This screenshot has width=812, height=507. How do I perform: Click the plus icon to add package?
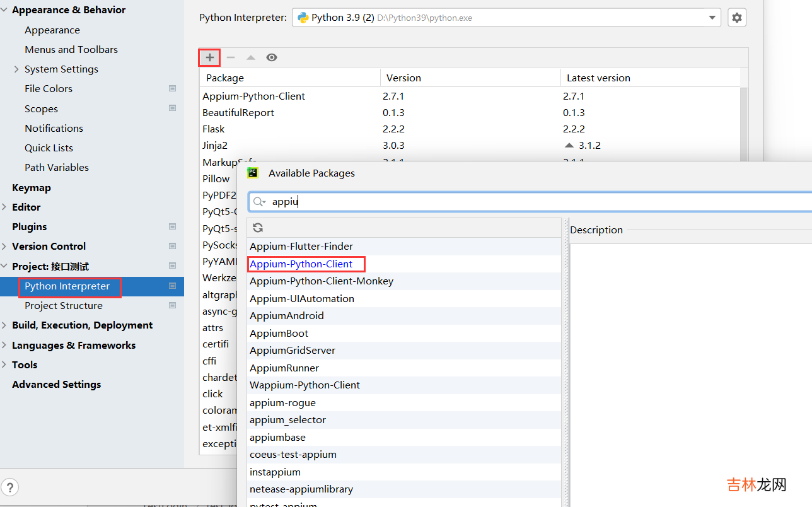click(210, 57)
